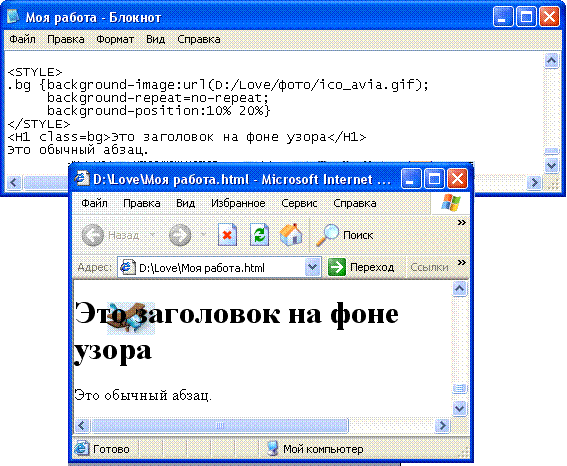This screenshot has width=567, height=466.
Task: Click the green Переход go button
Action: tap(361, 268)
